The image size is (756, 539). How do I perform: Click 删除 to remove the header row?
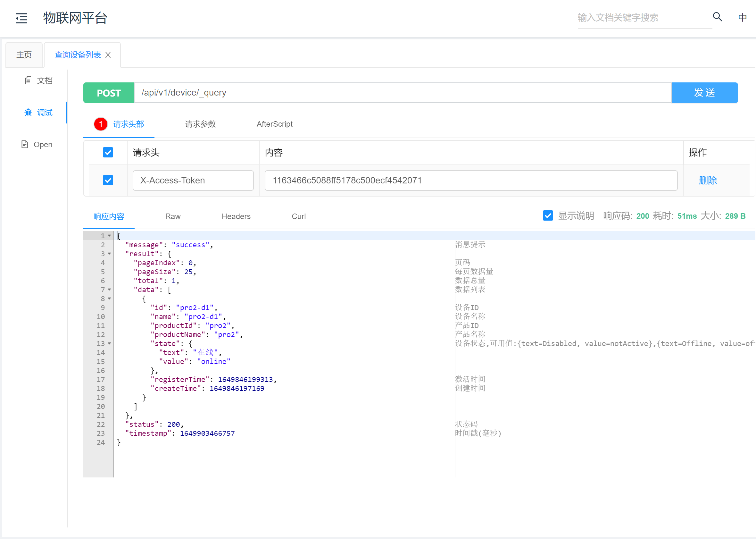coord(708,180)
